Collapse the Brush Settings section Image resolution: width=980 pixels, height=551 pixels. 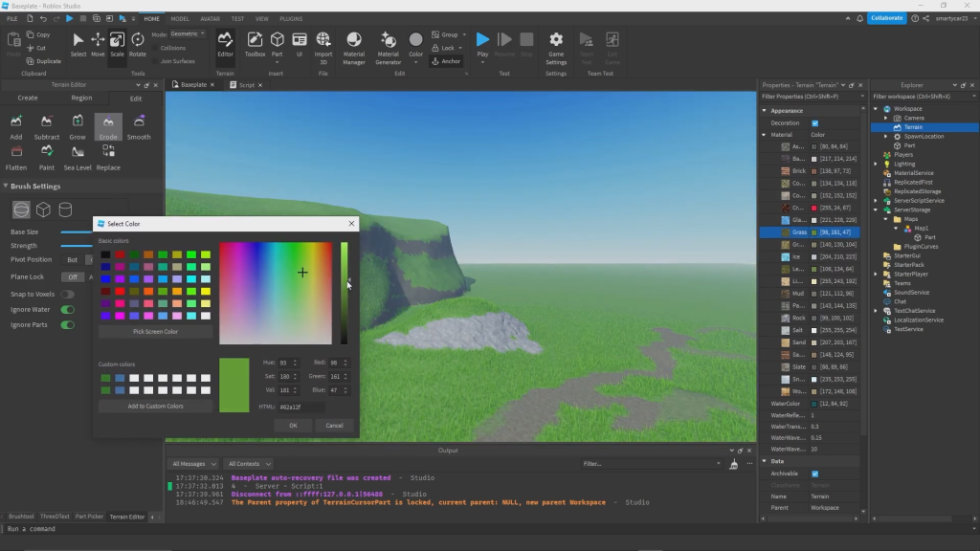tap(6, 187)
